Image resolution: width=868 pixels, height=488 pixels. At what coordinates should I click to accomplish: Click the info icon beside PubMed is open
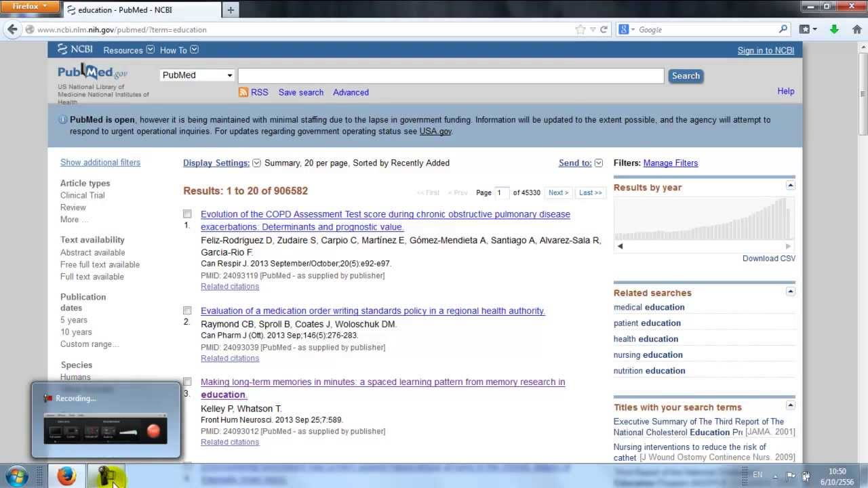(62, 120)
